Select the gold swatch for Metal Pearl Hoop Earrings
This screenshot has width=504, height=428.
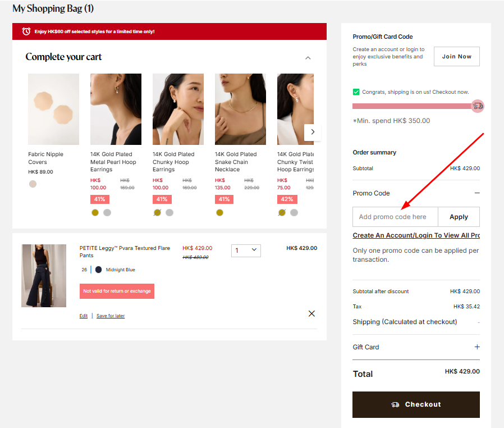[x=94, y=212]
